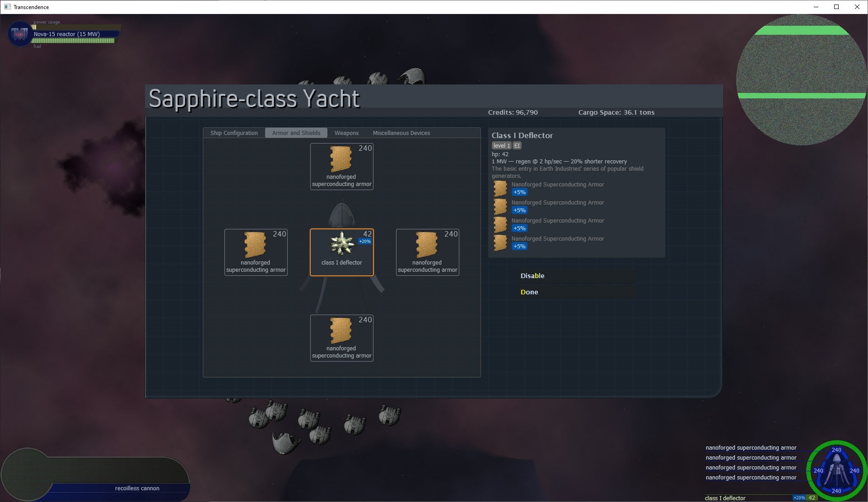Click the ship armor status display
Image resolution: width=868 pixels, height=502 pixels.
(x=836, y=471)
